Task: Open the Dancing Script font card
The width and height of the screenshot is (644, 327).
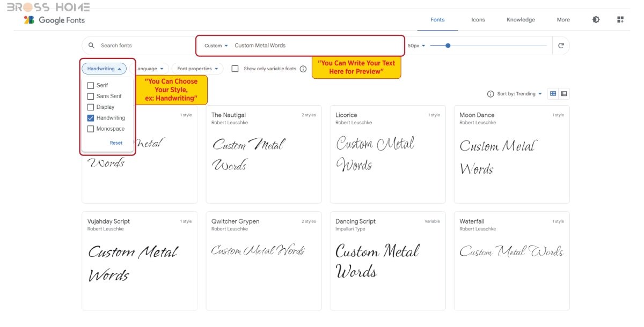Action: [387, 261]
